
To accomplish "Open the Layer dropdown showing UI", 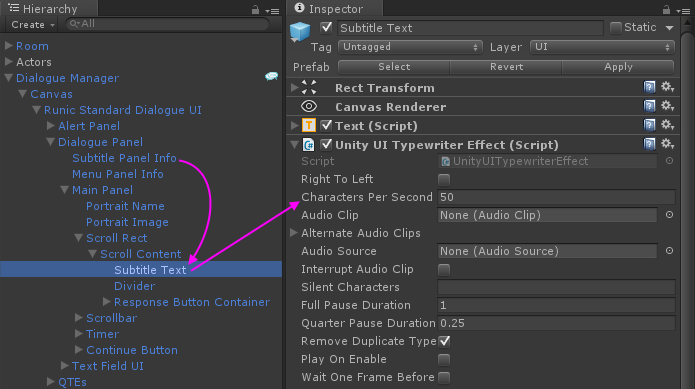I will tap(602, 47).
